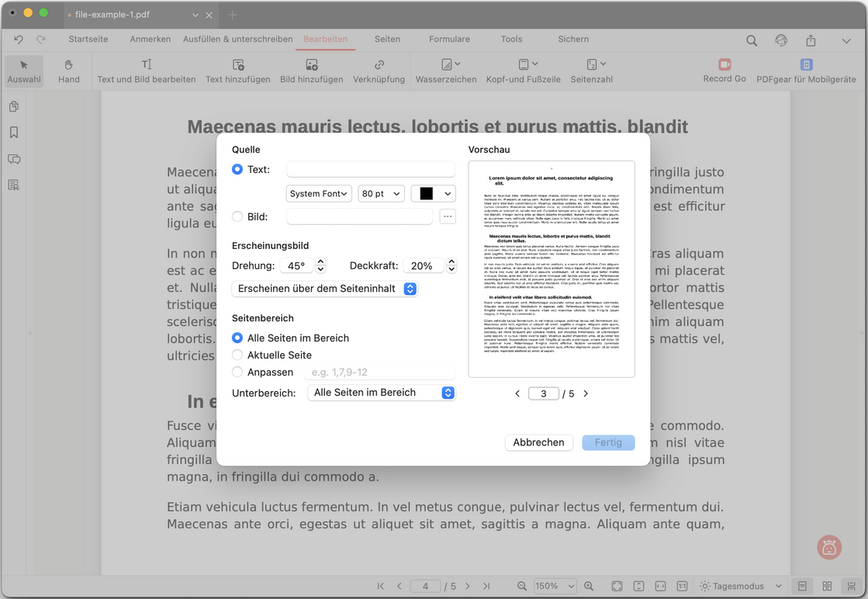Open the comments sidebar panel

(14, 159)
